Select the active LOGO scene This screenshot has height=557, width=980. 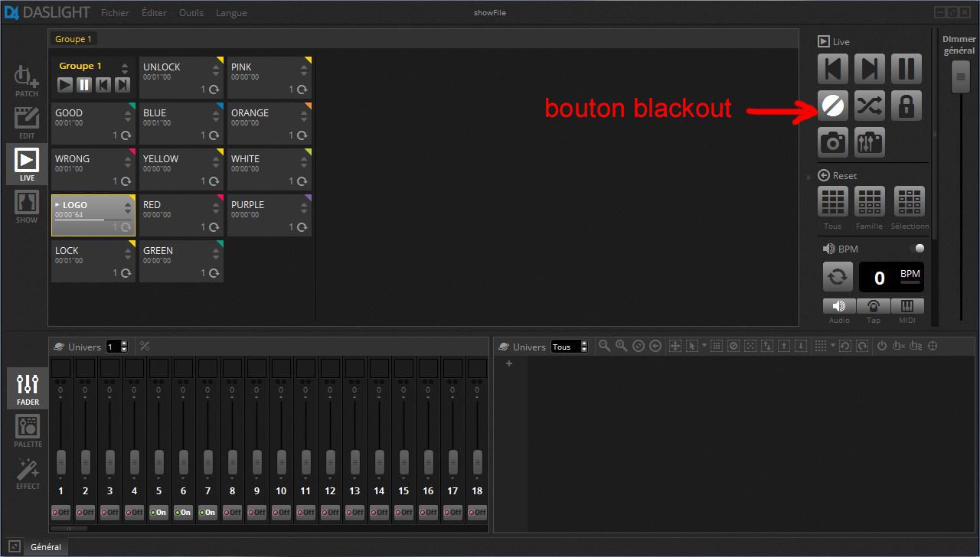[x=93, y=215]
